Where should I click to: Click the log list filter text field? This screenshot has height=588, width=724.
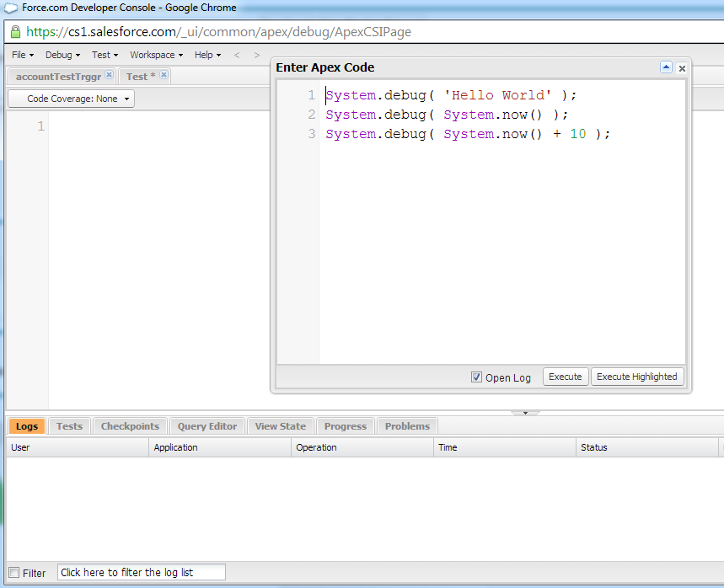click(x=141, y=573)
